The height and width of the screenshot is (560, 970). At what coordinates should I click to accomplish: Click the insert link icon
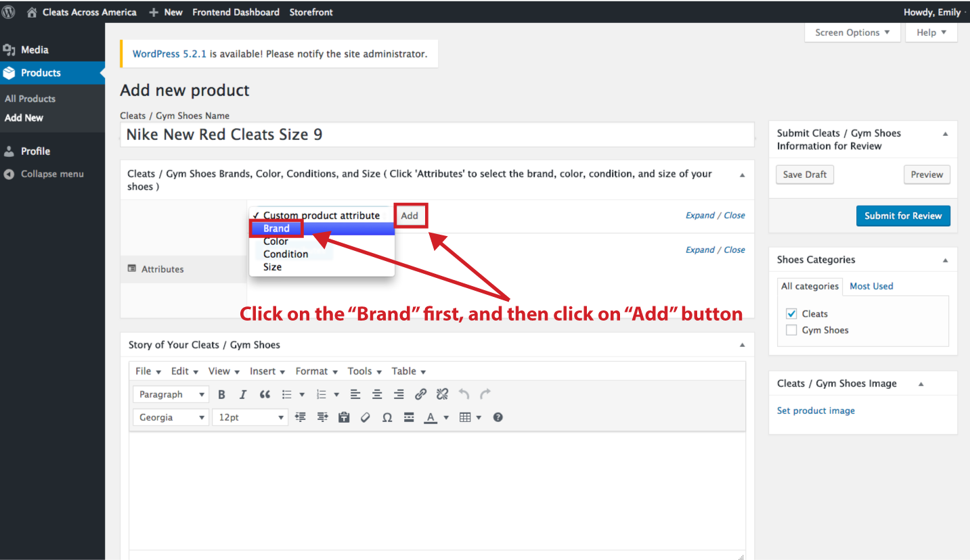pyautogui.click(x=420, y=394)
